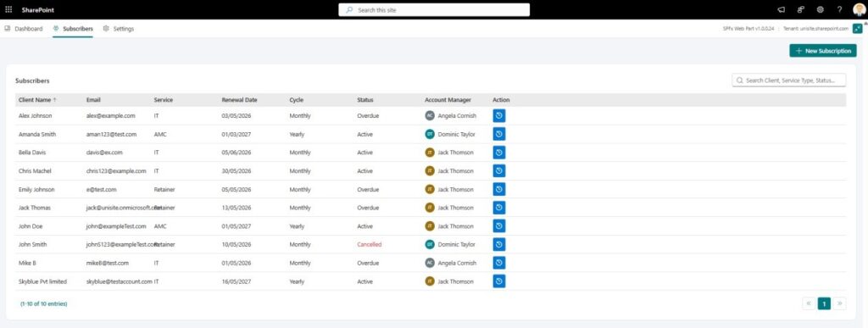Sort by Renewal Date column header
The height and width of the screenshot is (328, 868).
(x=239, y=100)
